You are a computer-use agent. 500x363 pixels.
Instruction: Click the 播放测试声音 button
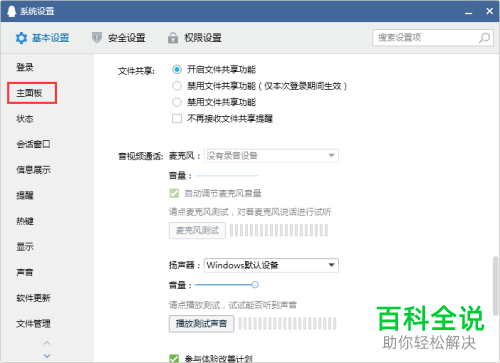[201, 324]
